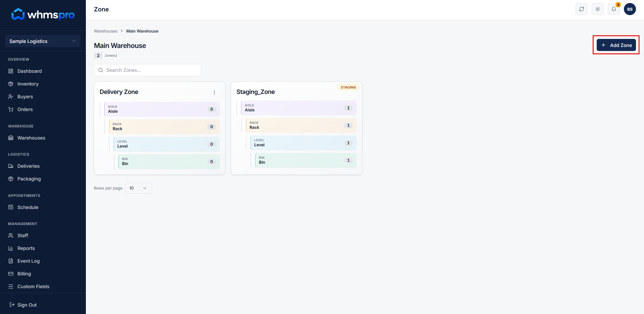Screen dimensions: 644x314
Task: Click the Packaging parcel icon
Action: tap(11, 179)
